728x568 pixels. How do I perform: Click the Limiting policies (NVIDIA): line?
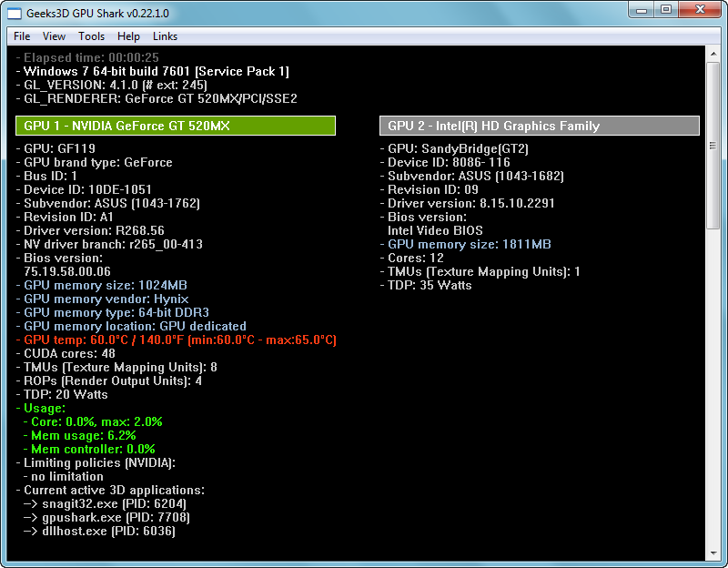coord(96,463)
